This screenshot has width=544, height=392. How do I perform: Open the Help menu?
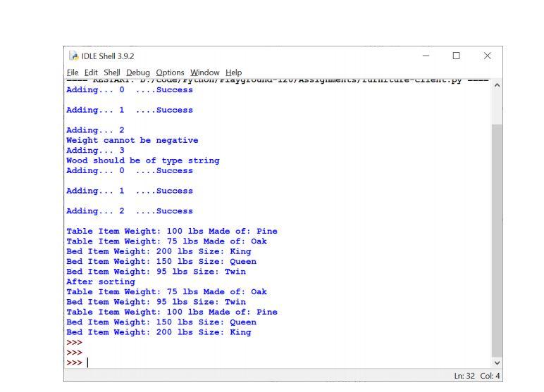(x=233, y=72)
